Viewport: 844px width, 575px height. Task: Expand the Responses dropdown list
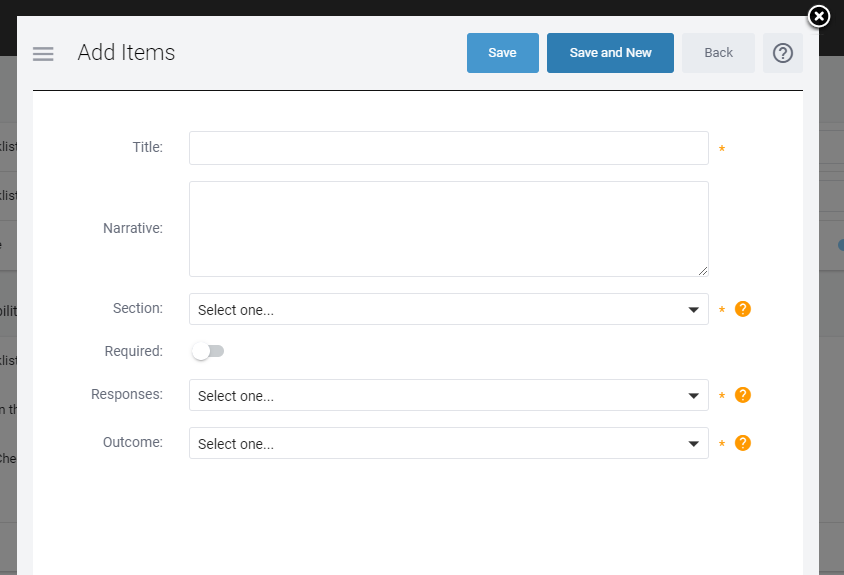[x=448, y=395]
